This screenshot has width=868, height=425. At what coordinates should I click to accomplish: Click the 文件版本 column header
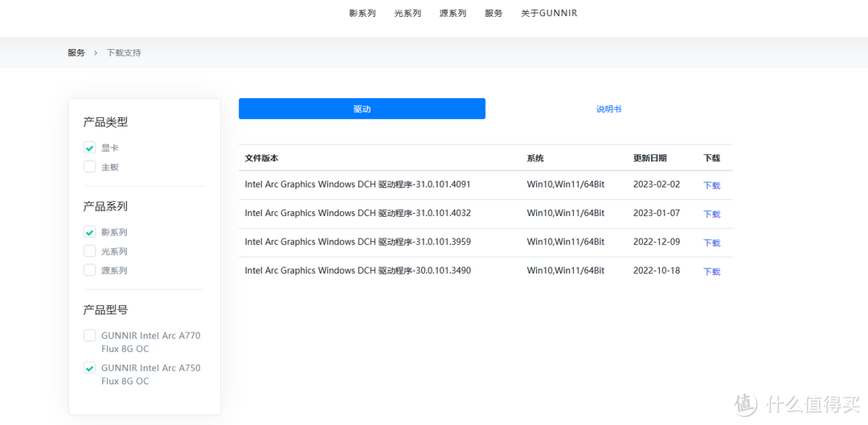pos(261,157)
